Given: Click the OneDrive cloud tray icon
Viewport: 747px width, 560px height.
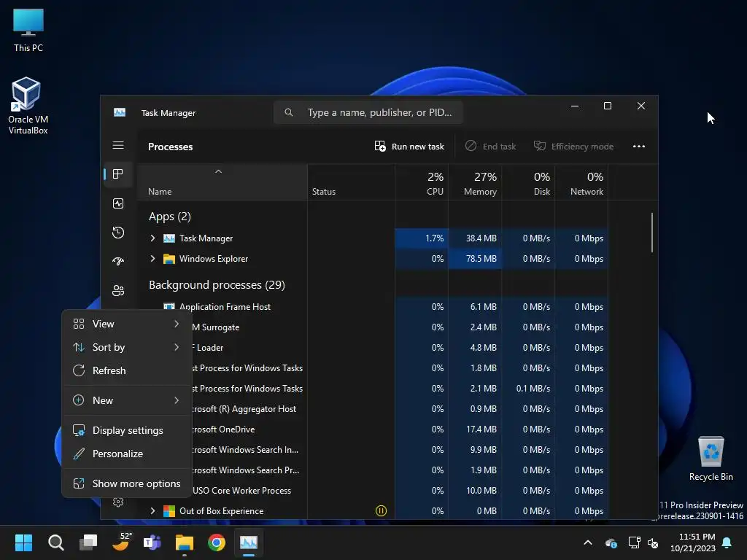Looking at the screenshot, I should click(x=611, y=542).
